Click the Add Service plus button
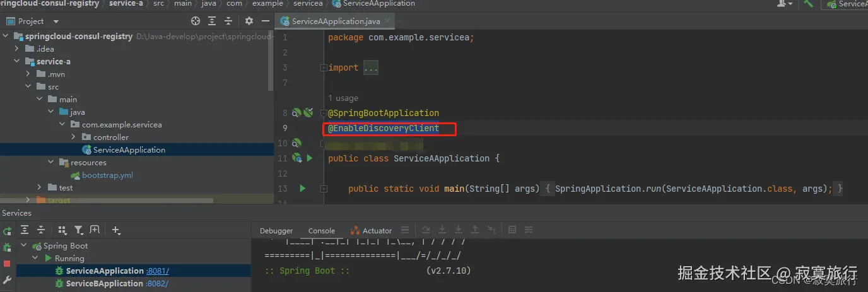 [116, 230]
